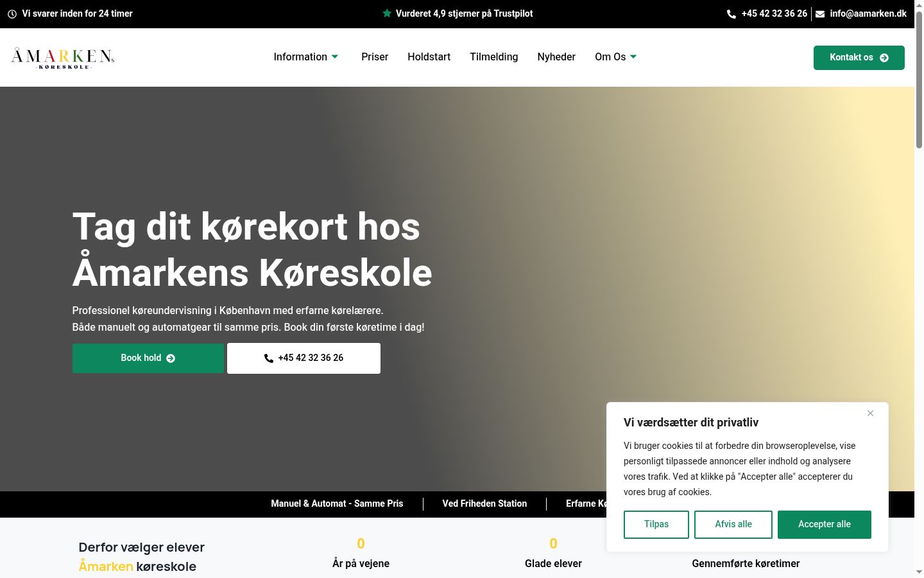Click the Åmarken Køreskole logo
924x578 pixels.
click(63, 58)
